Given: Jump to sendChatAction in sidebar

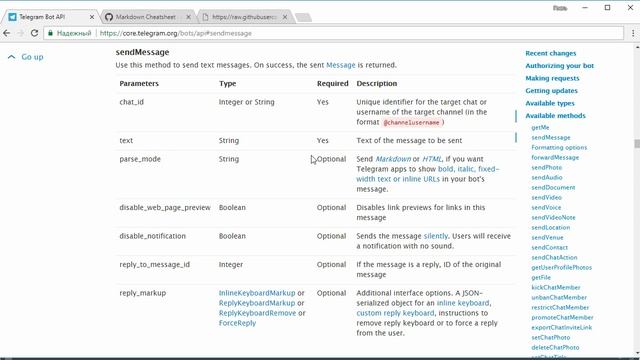Looking at the screenshot, I should 554,258.
